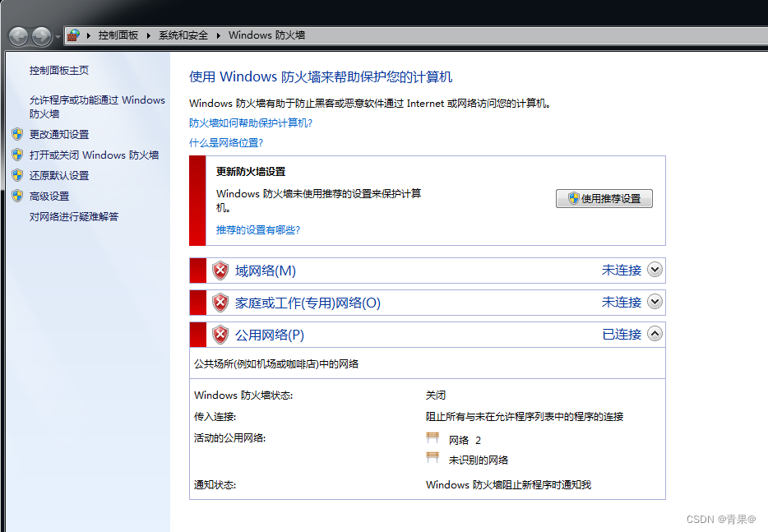The width and height of the screenshot is (768, 532).
Task: Click red shield icon for 域网络(M)
Action: [220, 271]
